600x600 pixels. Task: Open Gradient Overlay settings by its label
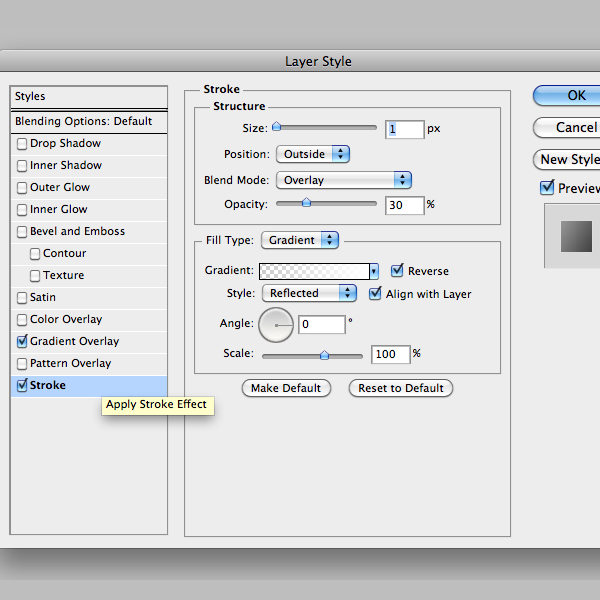(x=75, y=341)
